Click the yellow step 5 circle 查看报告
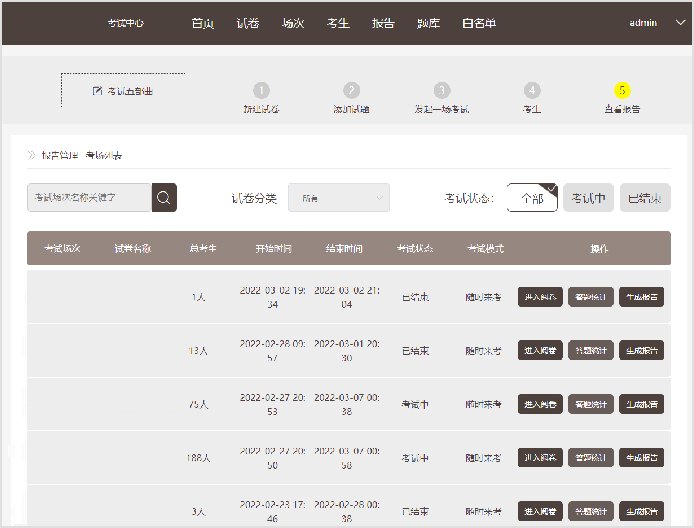694x528 pixels. (622, 90)
